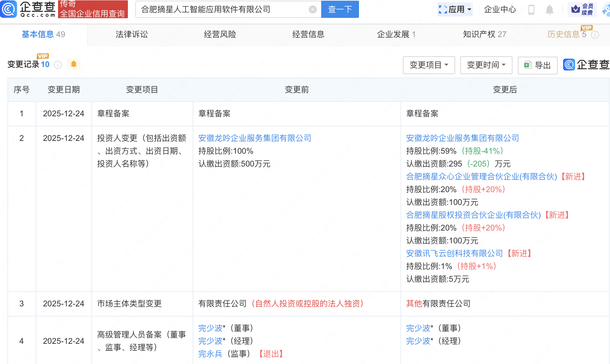This screenshot has height=364, width=610.
Task: Open the 应用 dropdown menu
Action: 455,9
